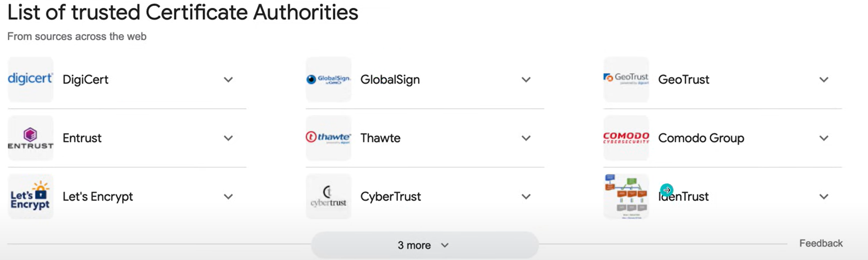Click the GeoTrust logo icon

[x=626, y=79]
